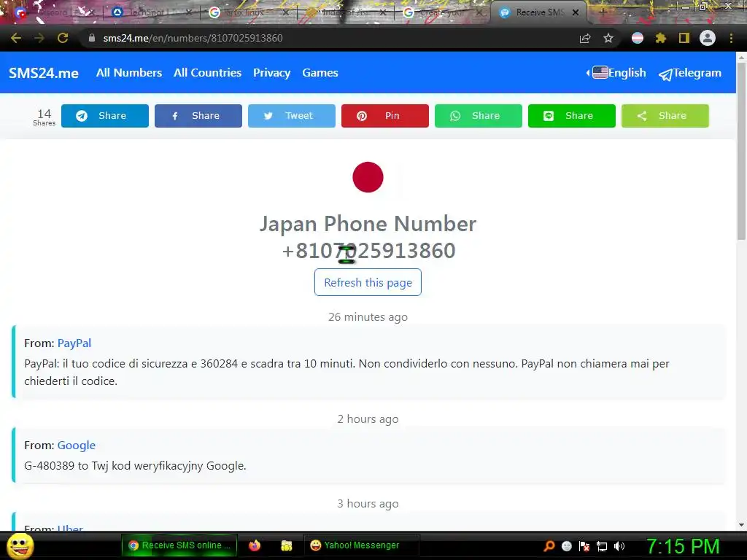
Task: Open All Countries in the navbar
Action: [x=207, y=73]
